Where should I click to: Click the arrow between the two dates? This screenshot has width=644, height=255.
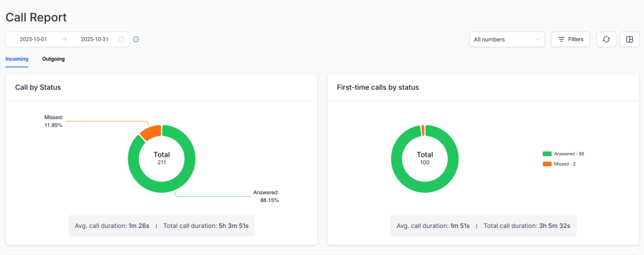point(64,39)
